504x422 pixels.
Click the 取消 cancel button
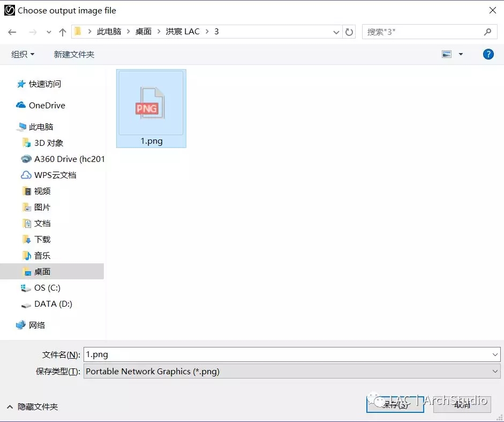coord(462,404)
